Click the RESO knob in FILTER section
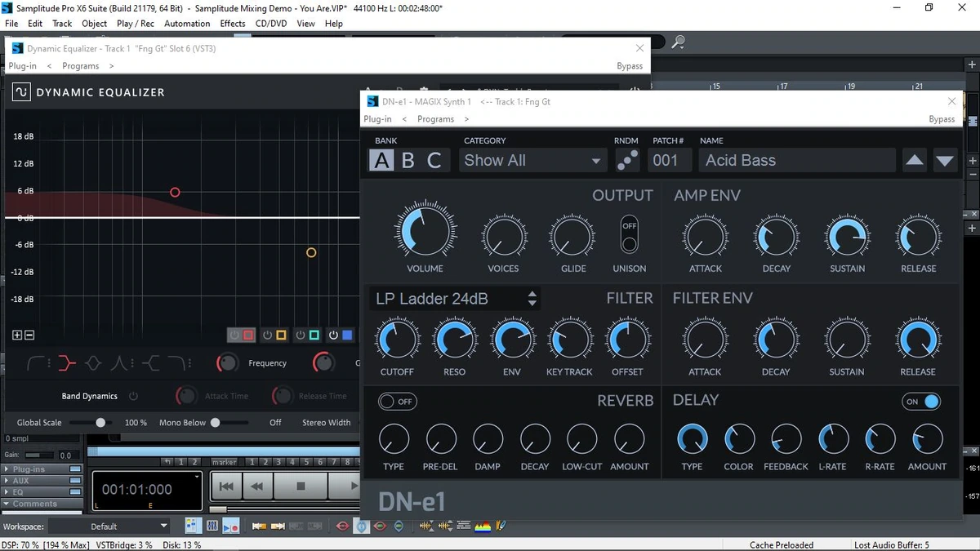This screenshot has width=980, height=551. [x=454, y=340]
